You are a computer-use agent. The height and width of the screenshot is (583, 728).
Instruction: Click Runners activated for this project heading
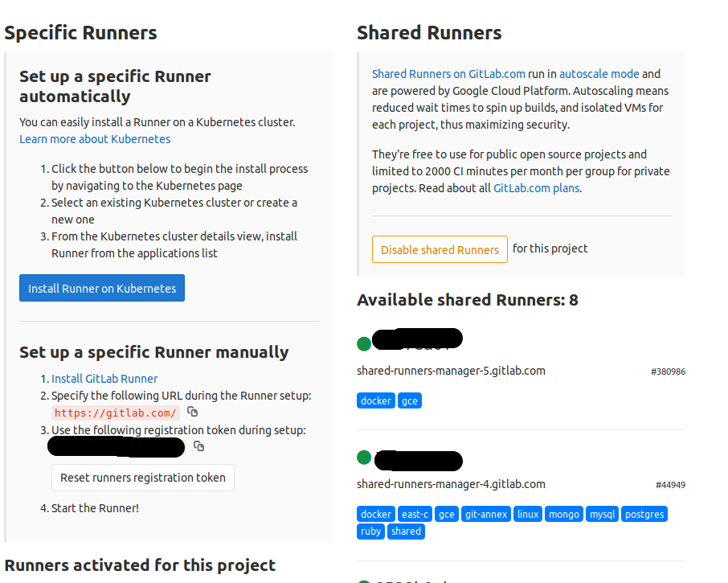pyautogui.click(x=140, y=565)
